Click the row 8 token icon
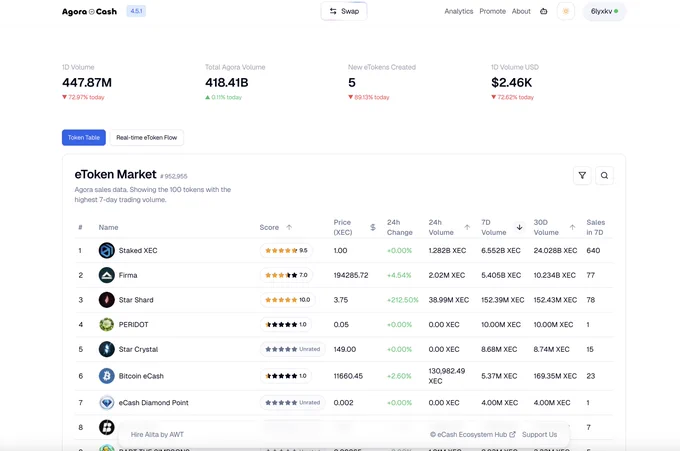 point(107,428)
